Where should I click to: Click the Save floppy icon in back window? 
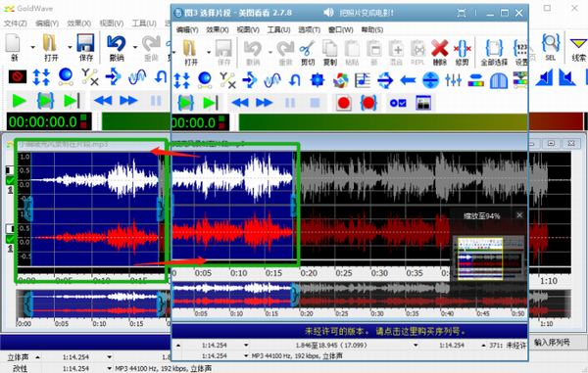(x=85, y=43)
